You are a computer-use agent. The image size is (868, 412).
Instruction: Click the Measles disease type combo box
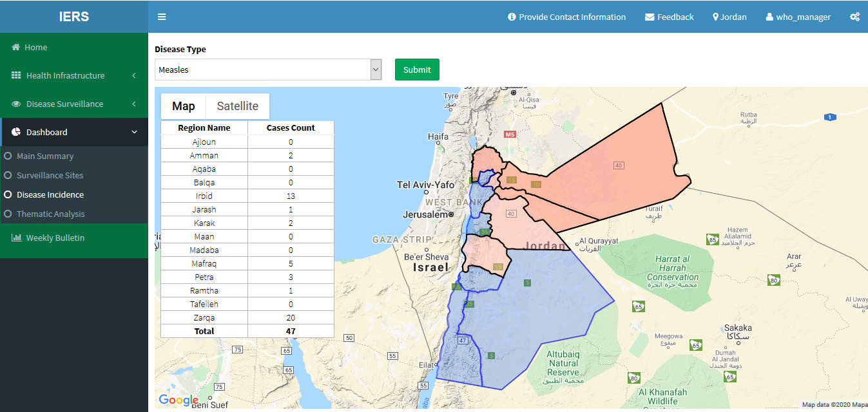point(268,70)
